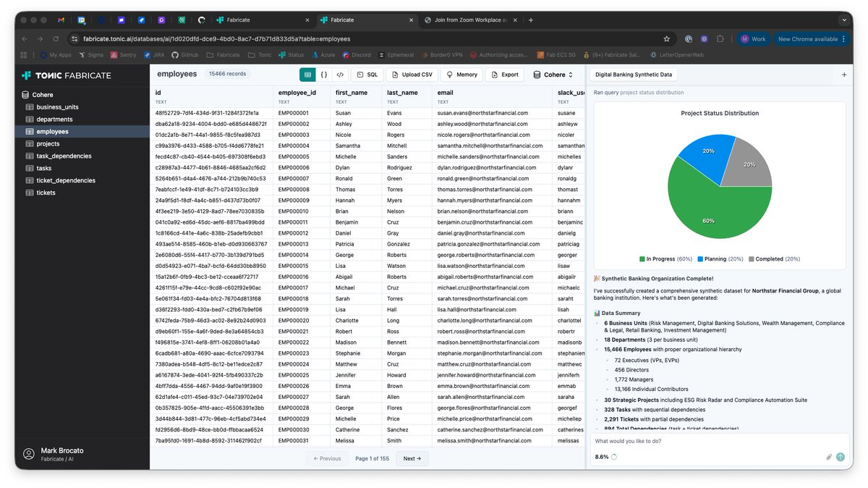Click the Planning legend entry
868x488 pixels.
pos(720,259)
